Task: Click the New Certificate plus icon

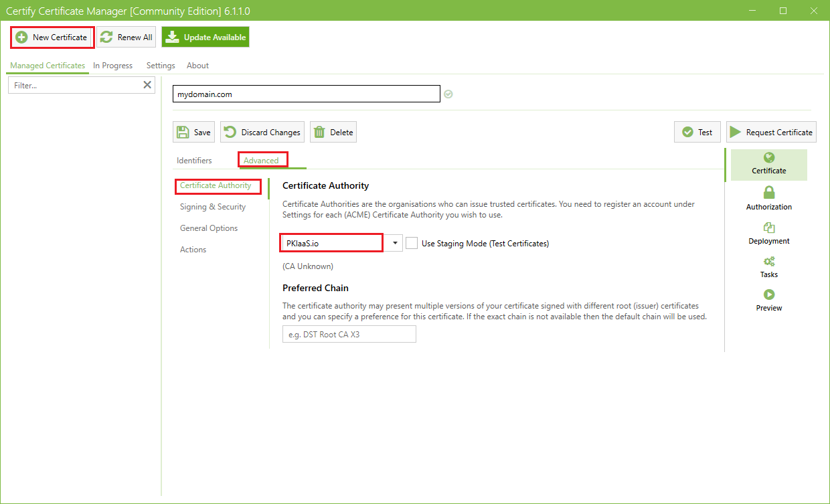Action: (x=22, y=37)
